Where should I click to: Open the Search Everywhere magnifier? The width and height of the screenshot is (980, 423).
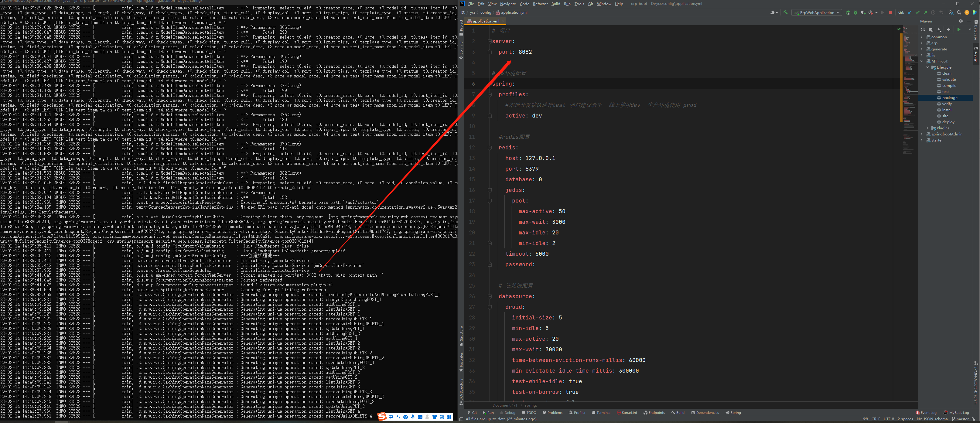[959, 12]
